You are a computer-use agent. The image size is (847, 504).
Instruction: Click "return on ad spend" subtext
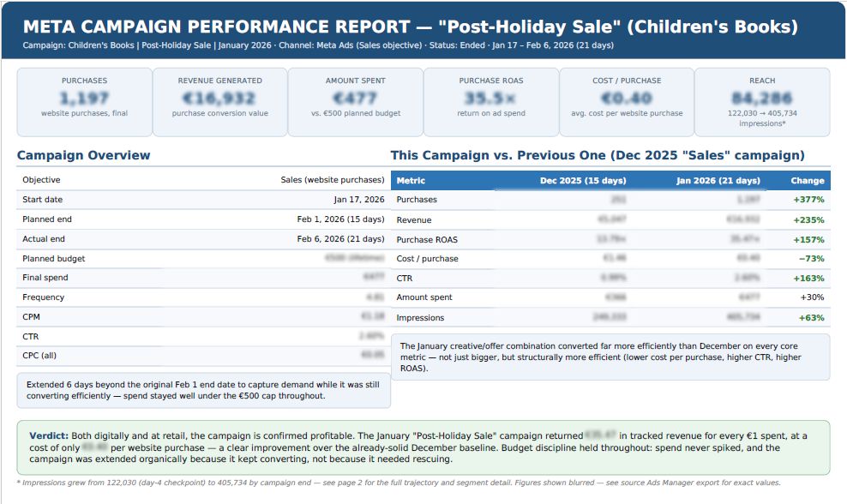click(491, 113)
